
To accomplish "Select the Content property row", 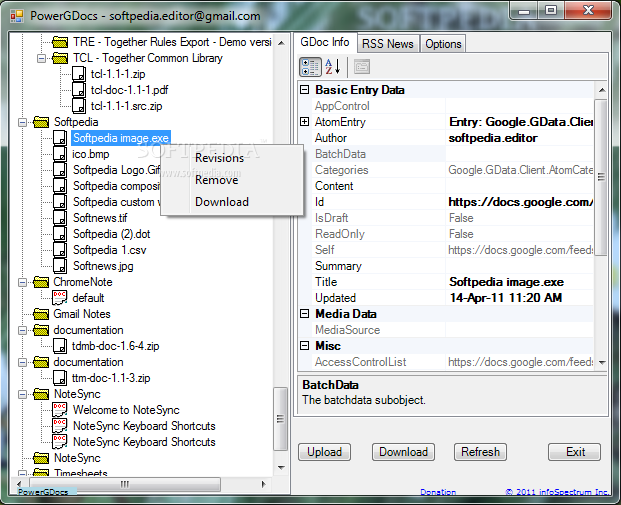I will pos(452,186).
